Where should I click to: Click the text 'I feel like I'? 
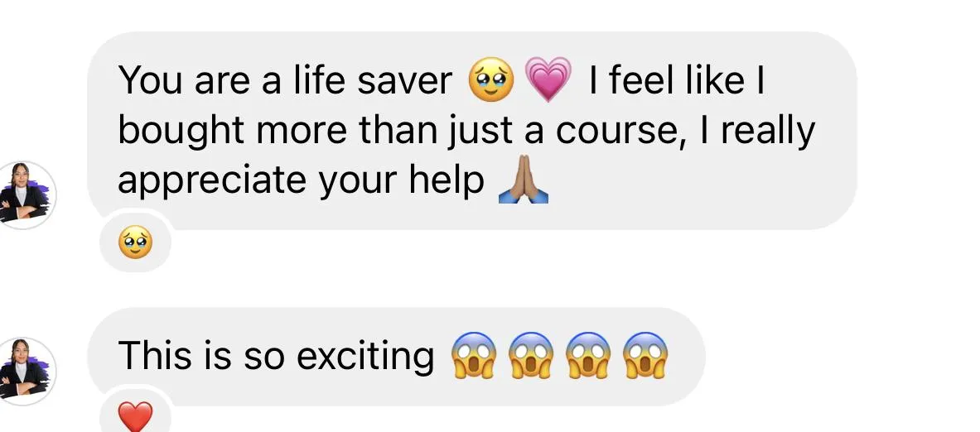coord(677,80)
